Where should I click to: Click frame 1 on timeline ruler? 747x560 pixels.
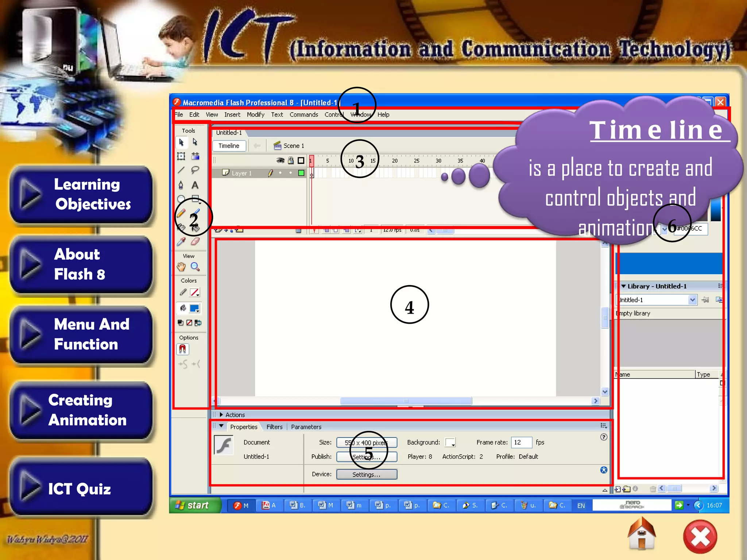[x=311, y=161]
